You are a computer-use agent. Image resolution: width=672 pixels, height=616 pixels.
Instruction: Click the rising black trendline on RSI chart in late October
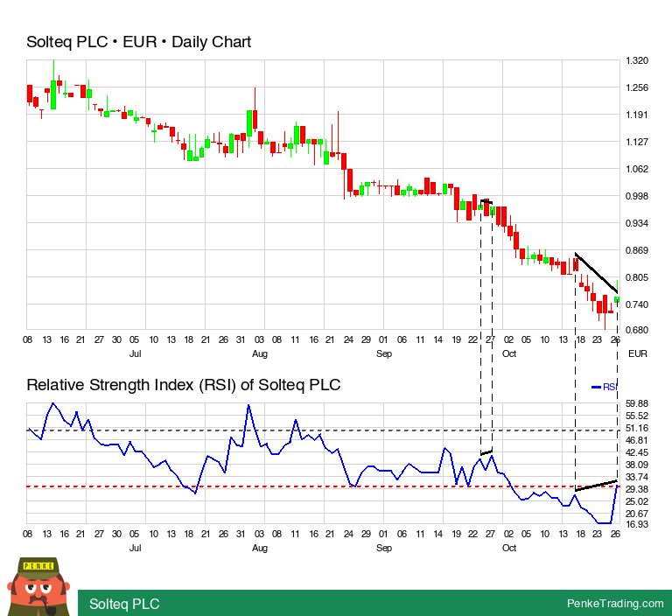(596, 486)
